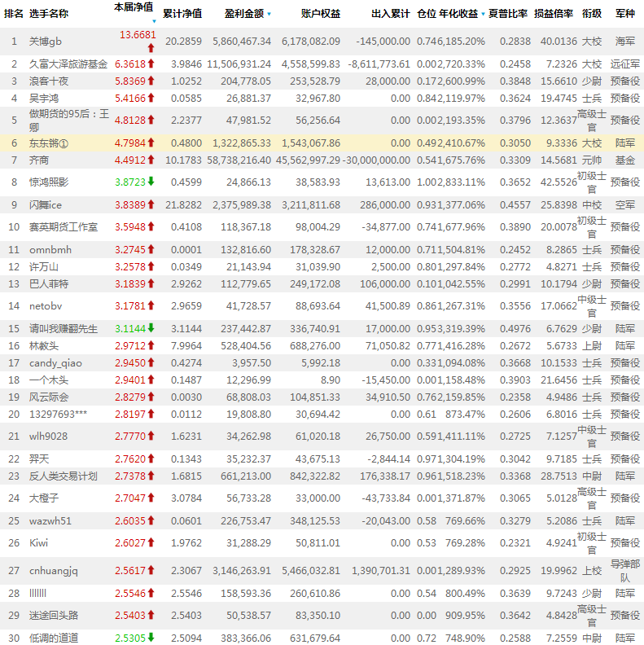Open player 迷途回头路
The width and height of the screenshot is (644, 645).
[54, 616]
